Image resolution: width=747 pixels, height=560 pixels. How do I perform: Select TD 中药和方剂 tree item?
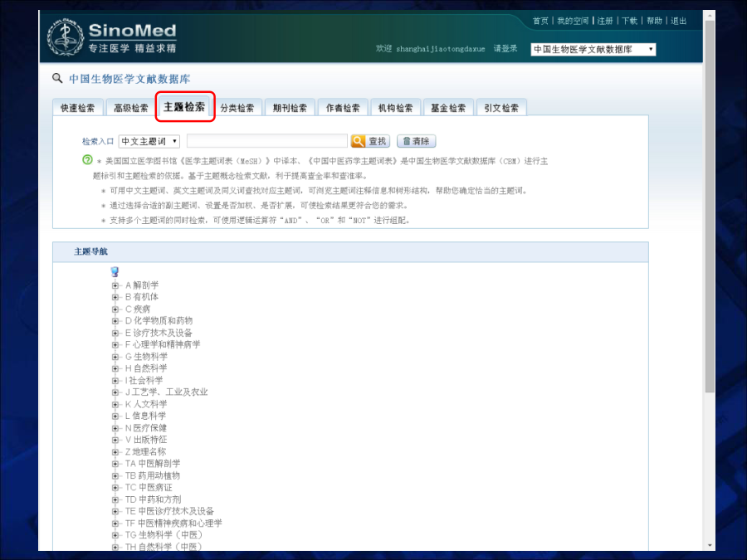pos(154,499)
